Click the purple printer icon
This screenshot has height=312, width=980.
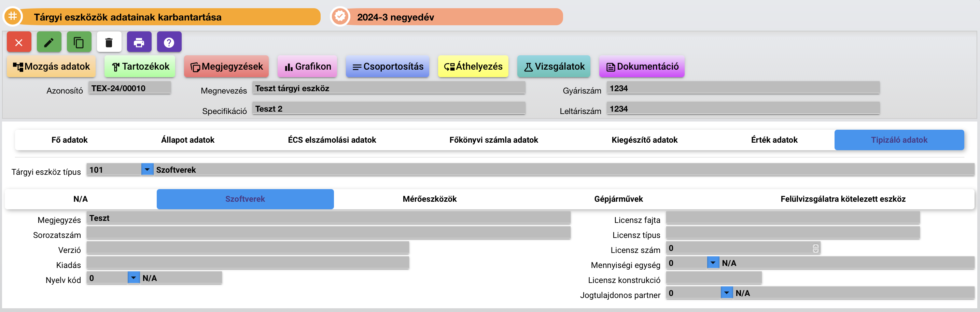pos(139,42)
